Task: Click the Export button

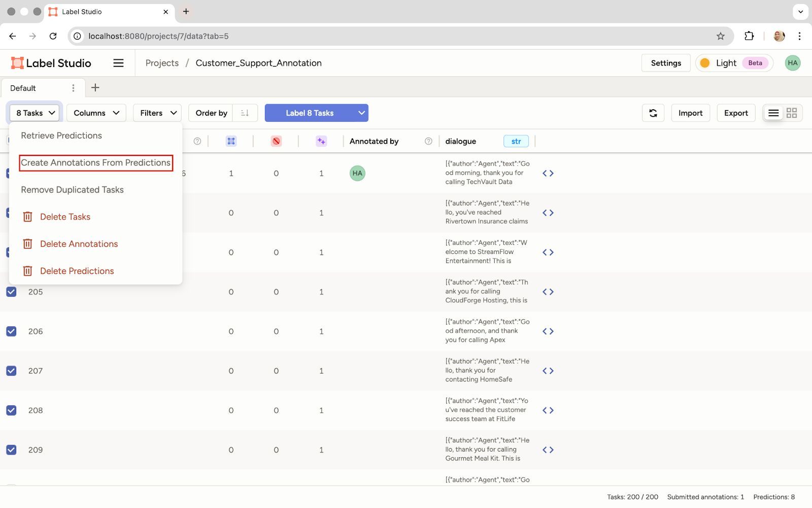Action: point(735,113)
